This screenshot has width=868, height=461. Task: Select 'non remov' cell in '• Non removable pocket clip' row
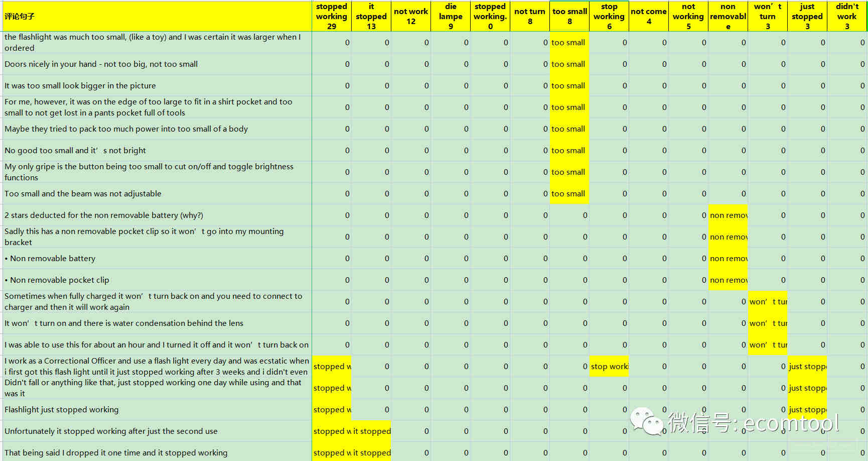[x=728, y=280]
